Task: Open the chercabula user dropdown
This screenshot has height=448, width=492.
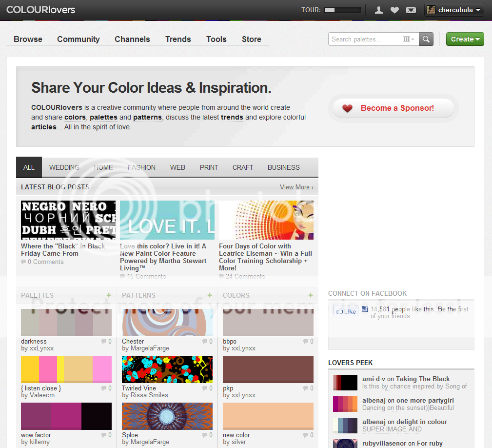Action: (454, 10)
